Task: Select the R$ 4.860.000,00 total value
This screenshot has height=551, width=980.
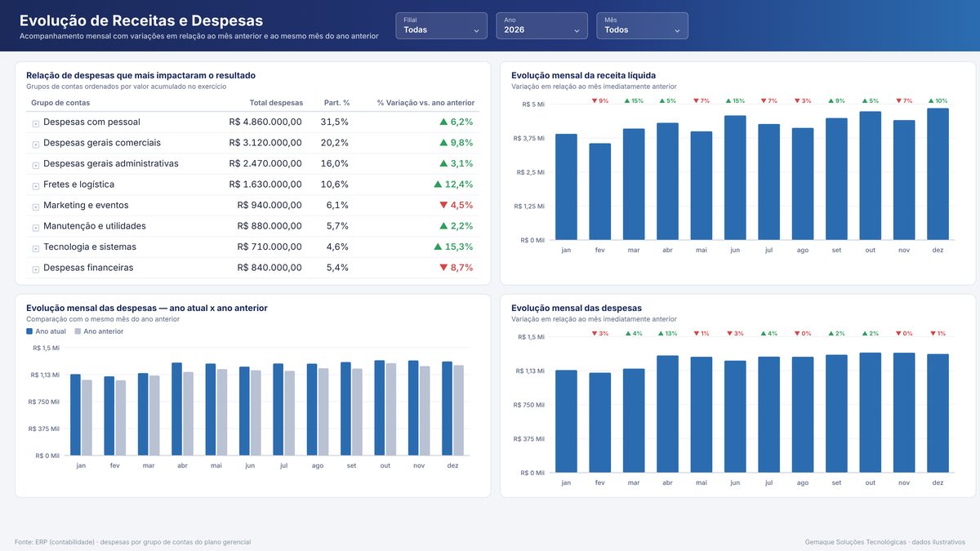Action: click(x=265, y=122)
